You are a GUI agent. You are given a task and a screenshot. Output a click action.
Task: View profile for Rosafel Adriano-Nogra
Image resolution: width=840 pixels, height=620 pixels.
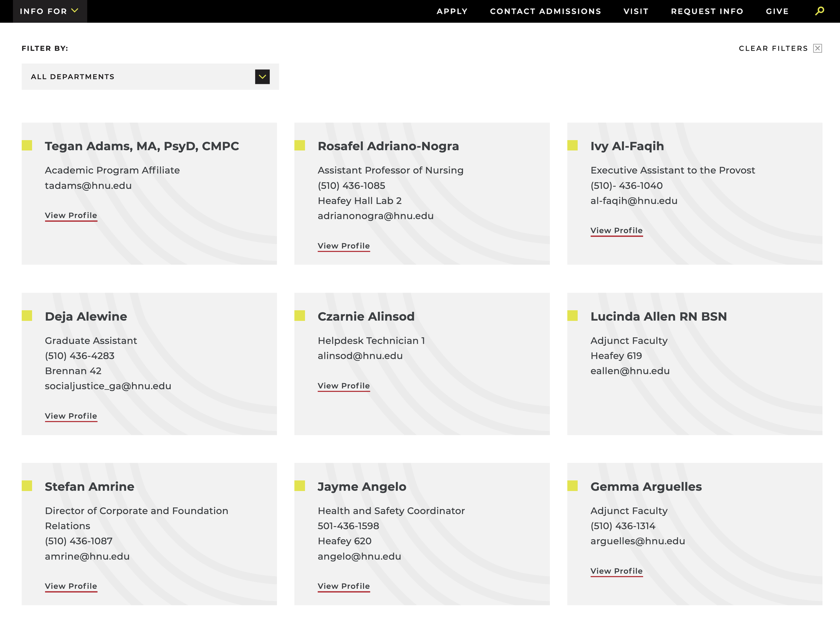tap(344, 246)
